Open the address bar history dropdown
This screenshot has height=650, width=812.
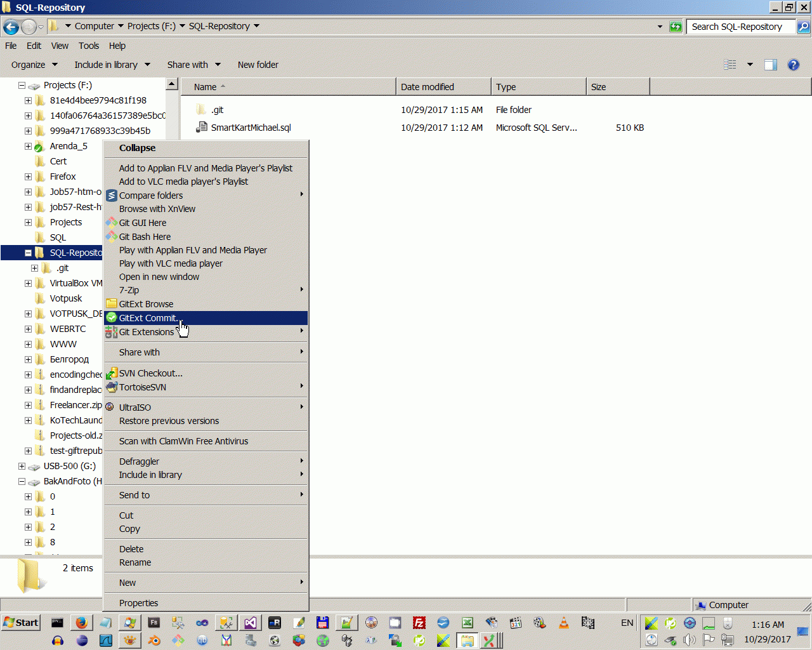click(x=660, y=27)
